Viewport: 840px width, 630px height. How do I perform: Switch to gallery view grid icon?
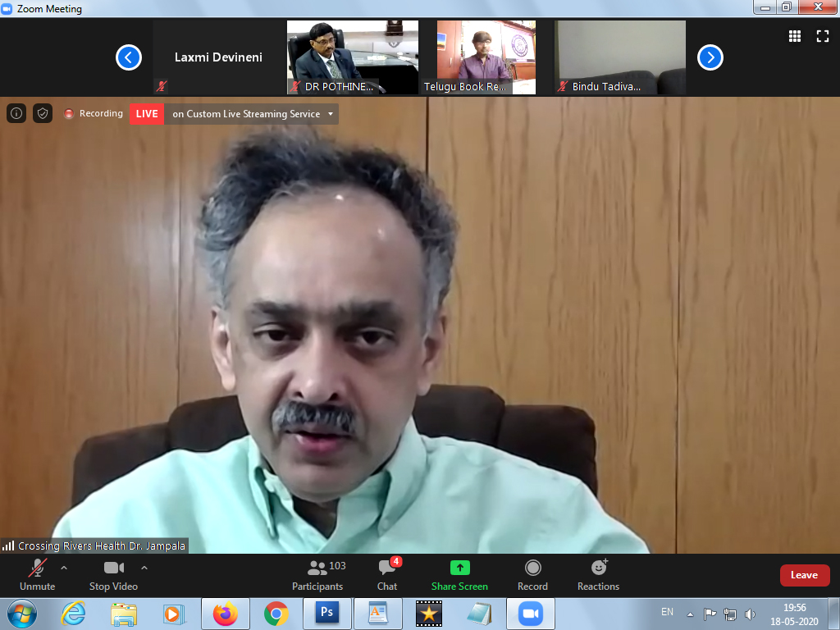794,36
